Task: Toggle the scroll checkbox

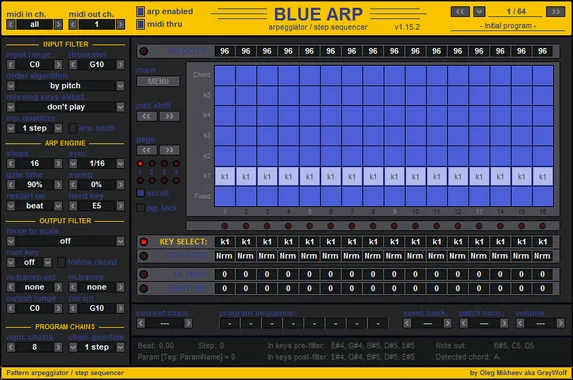Action: [x=141, y=193]
